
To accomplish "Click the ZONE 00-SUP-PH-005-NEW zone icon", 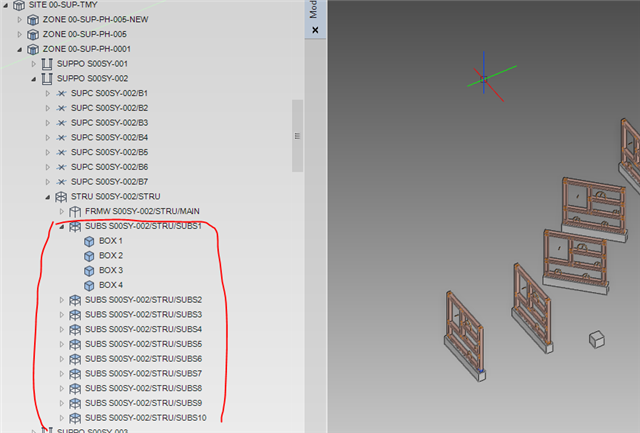I will coord(33,20).
